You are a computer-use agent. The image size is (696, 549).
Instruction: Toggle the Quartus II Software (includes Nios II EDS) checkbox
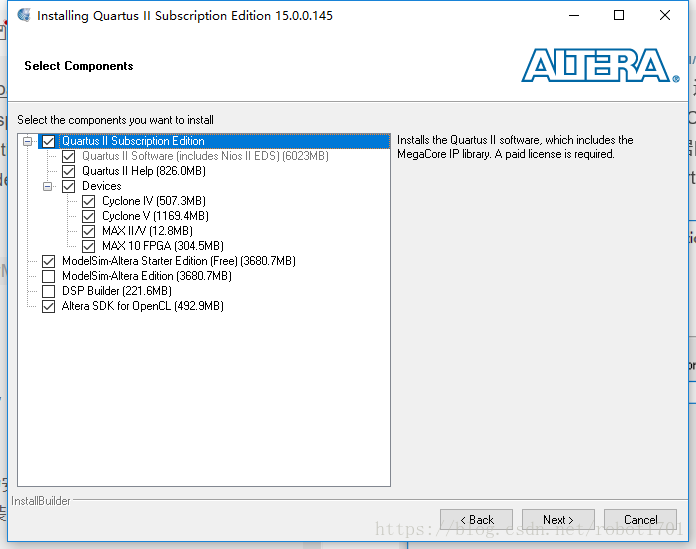68,156
